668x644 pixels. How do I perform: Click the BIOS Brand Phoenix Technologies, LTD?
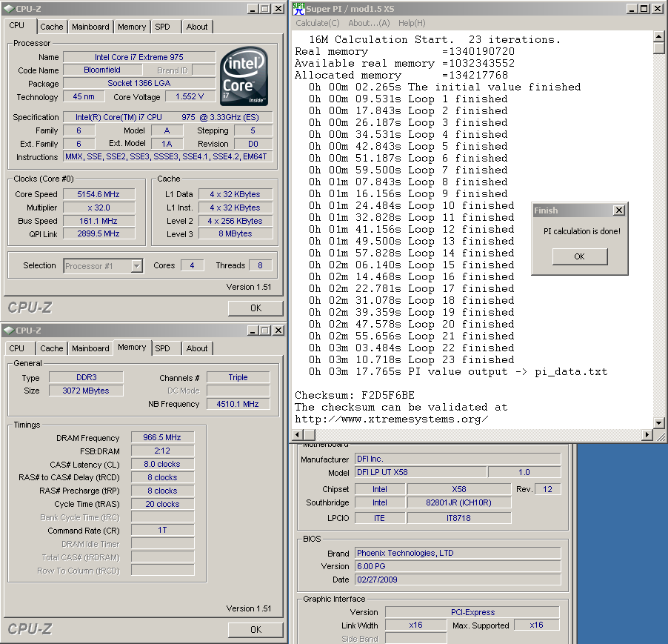(x=458, y=553)
